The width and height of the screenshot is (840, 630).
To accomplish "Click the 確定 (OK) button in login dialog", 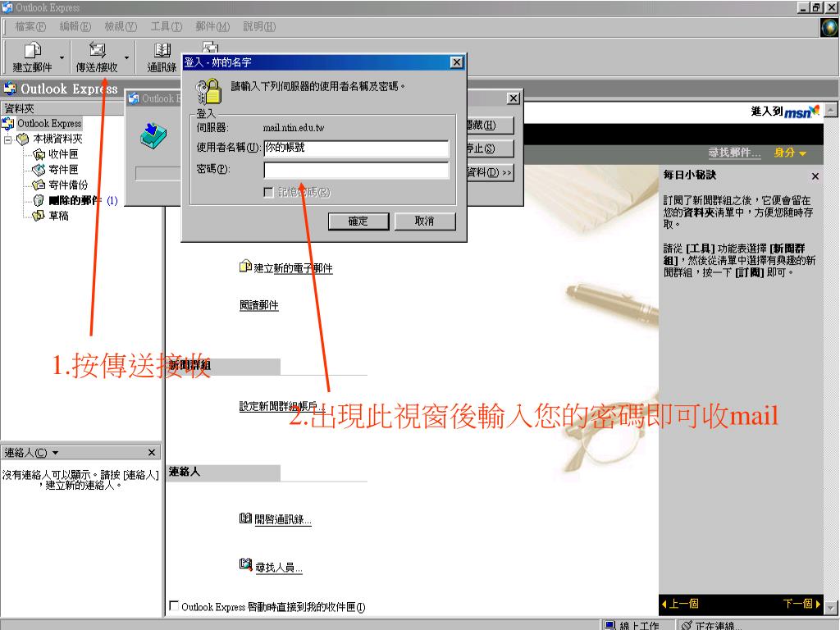I will pyautogui.click(x=358, y=221).
